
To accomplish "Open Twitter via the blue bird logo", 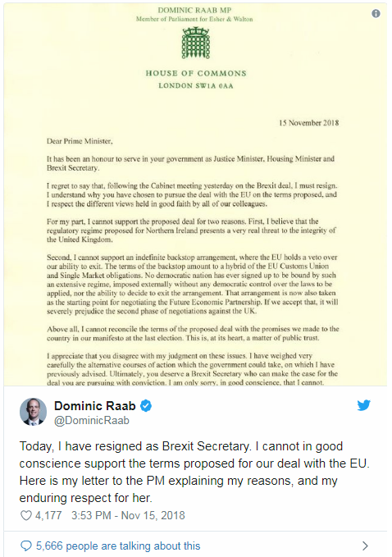I will click(x=364, y=405).
